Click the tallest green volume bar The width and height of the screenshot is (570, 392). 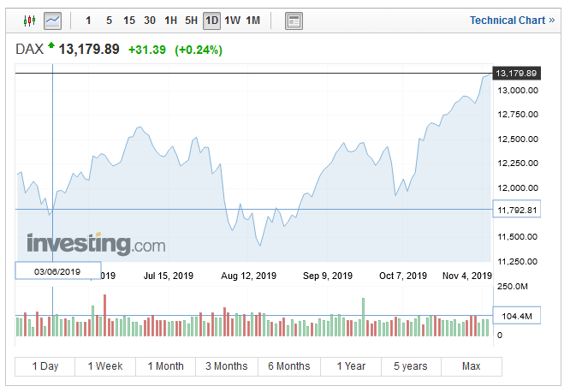click(x=363, y=317)
